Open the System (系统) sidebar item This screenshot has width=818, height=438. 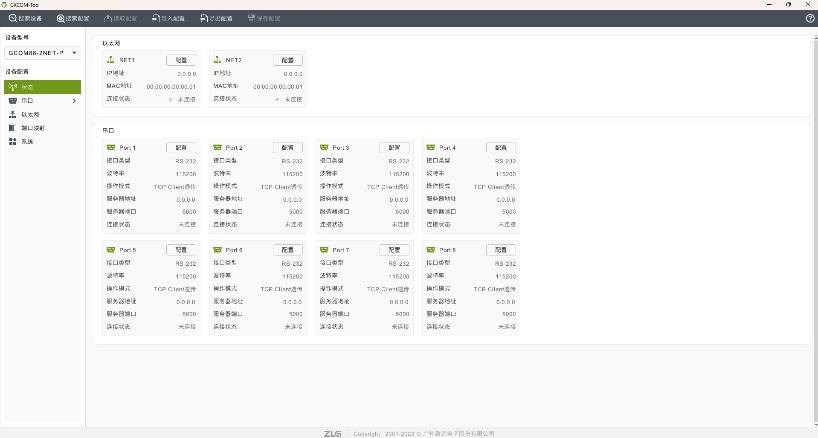tap(27, 141)
